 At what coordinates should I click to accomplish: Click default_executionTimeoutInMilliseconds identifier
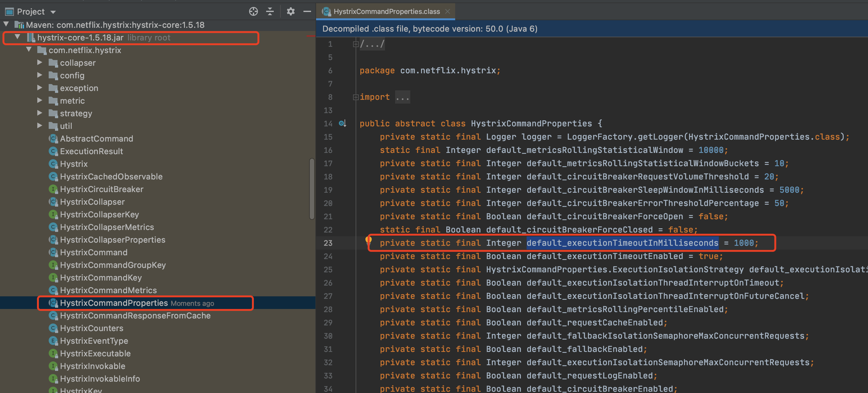[x=622, y=243]
